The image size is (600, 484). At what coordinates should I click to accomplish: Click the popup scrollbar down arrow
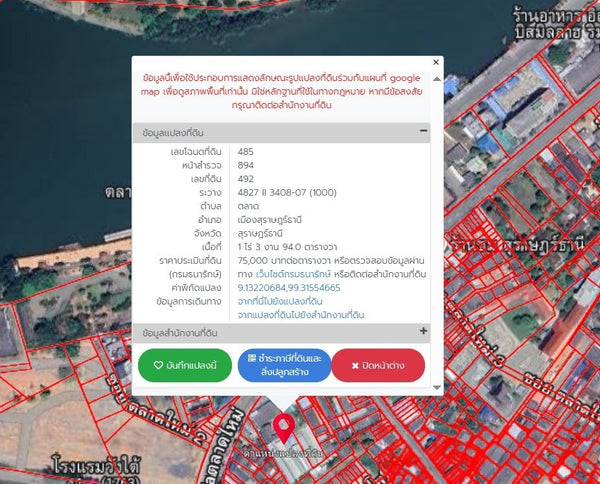(x=437, y=388)
